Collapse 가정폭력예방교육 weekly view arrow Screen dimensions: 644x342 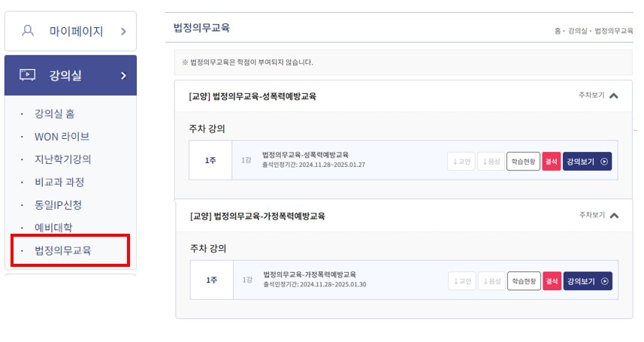pos(614,216)
